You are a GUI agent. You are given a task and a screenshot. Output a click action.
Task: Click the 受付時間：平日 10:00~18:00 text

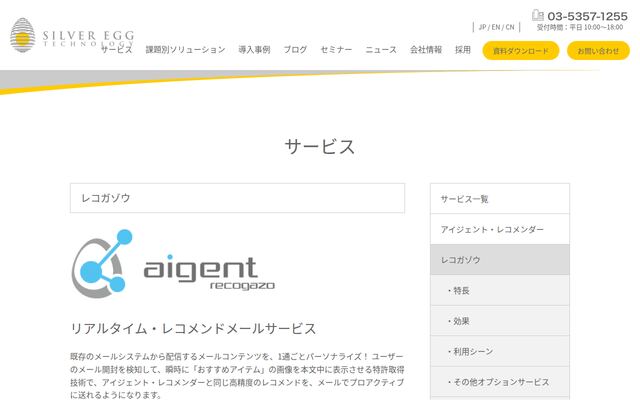click(580, 27)
